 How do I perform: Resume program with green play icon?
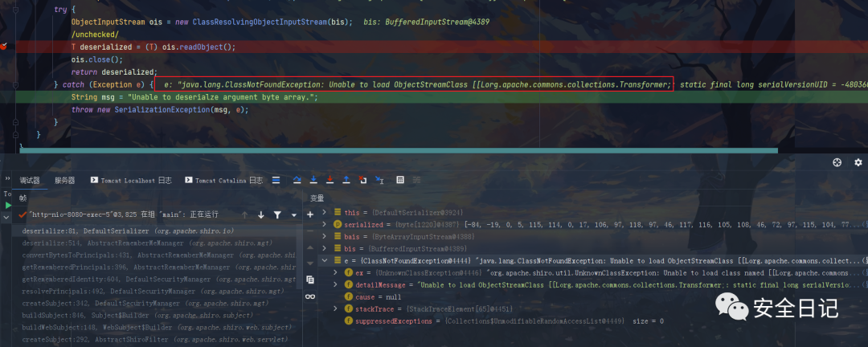click(x=8, y=206)
